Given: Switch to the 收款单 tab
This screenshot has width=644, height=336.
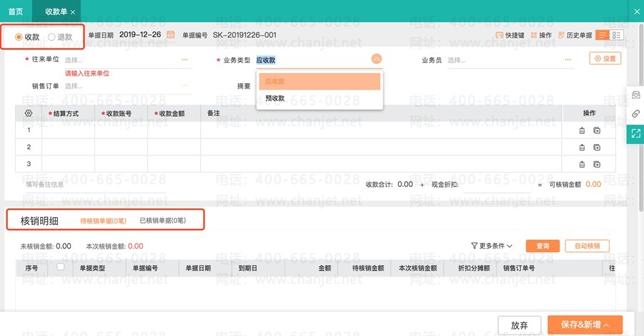Looking at the screenshot, I should (x=57, y=11).
